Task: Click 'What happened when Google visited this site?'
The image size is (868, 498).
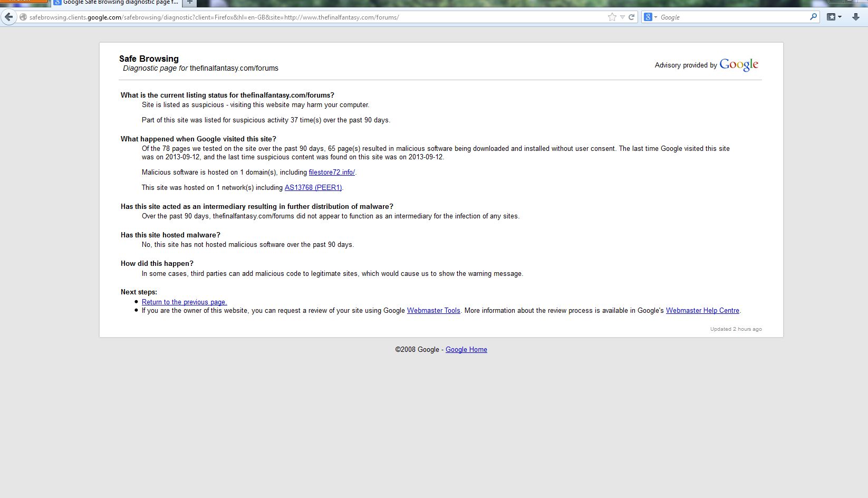Action: (198, 139)
